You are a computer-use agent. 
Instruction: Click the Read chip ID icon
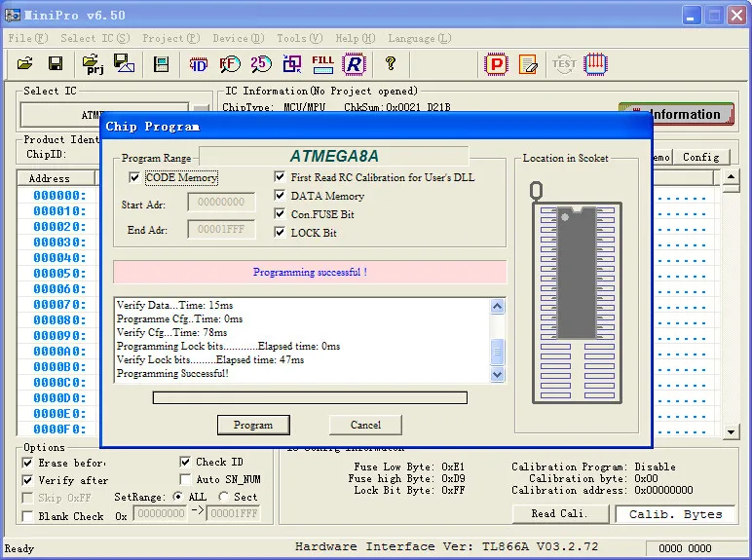(198, 63)
